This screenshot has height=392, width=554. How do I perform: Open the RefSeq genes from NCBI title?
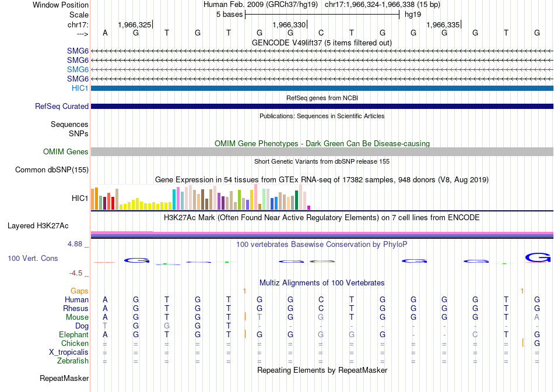click(x=322, y=98)
